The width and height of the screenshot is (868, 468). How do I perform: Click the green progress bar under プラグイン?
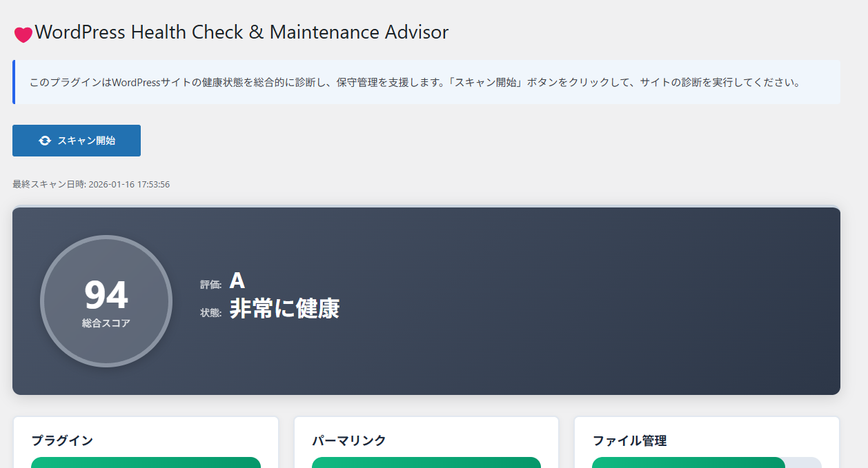[146, 462]
